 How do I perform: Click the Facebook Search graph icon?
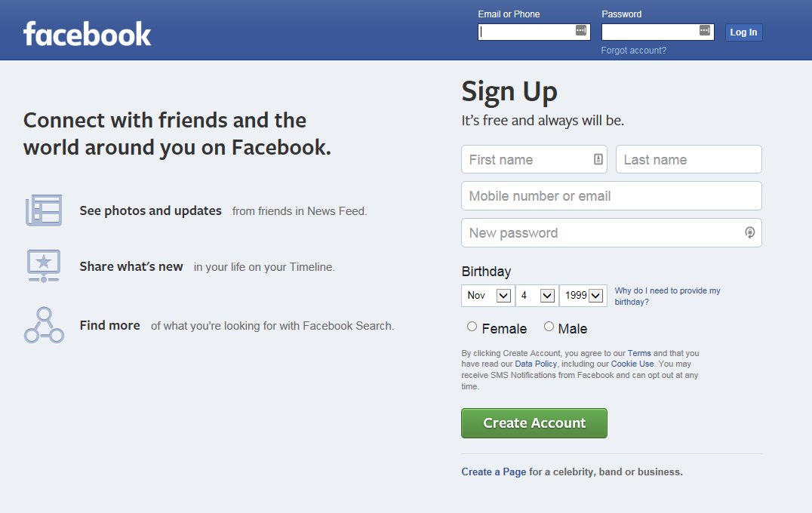point(44,325)
